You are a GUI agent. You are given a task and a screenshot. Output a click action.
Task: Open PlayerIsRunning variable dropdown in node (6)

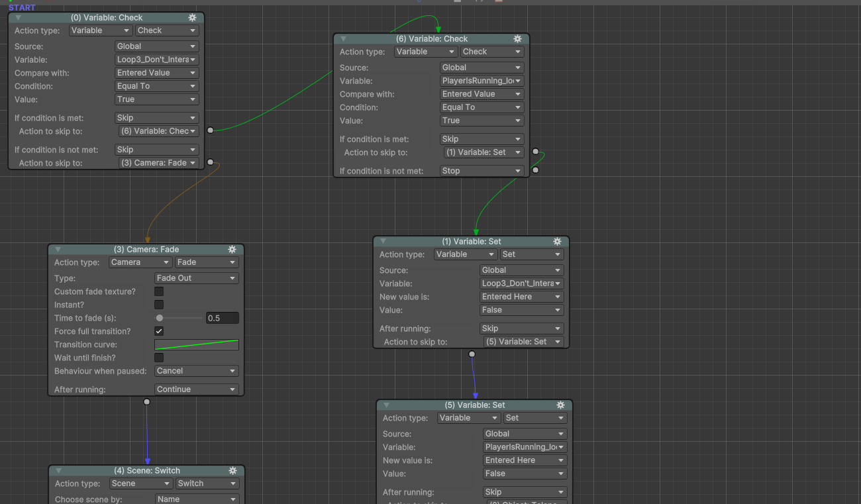(x=482, y=81)
